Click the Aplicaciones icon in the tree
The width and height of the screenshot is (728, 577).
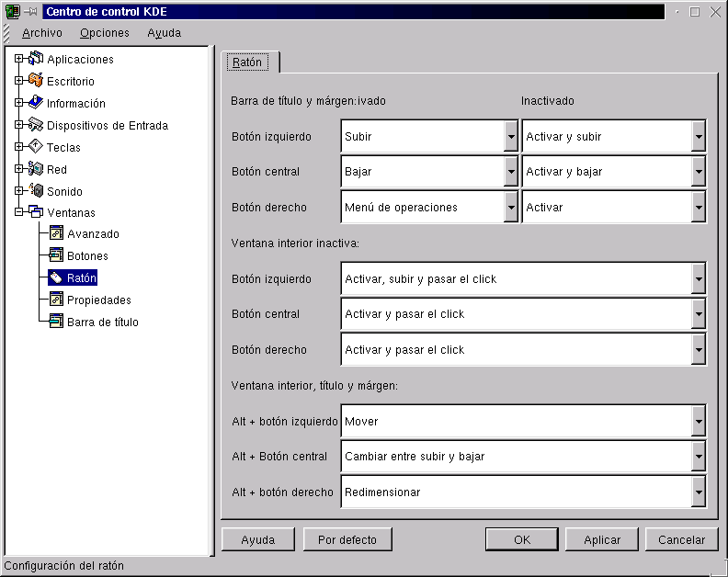[36, 59]
